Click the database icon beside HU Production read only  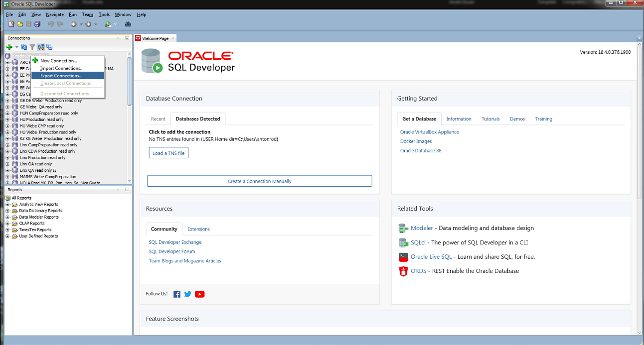pyautogui.click(x=15, y=119)
